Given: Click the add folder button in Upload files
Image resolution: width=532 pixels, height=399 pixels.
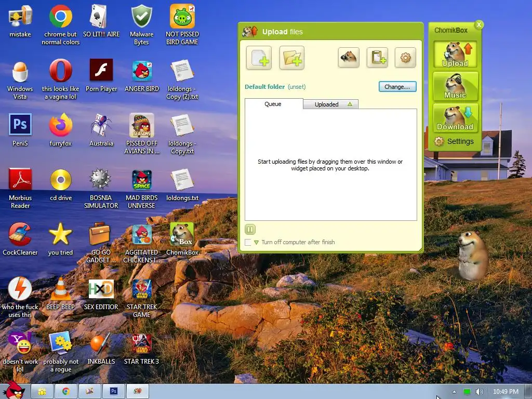Looking at the screenshot, I should 292,58.
